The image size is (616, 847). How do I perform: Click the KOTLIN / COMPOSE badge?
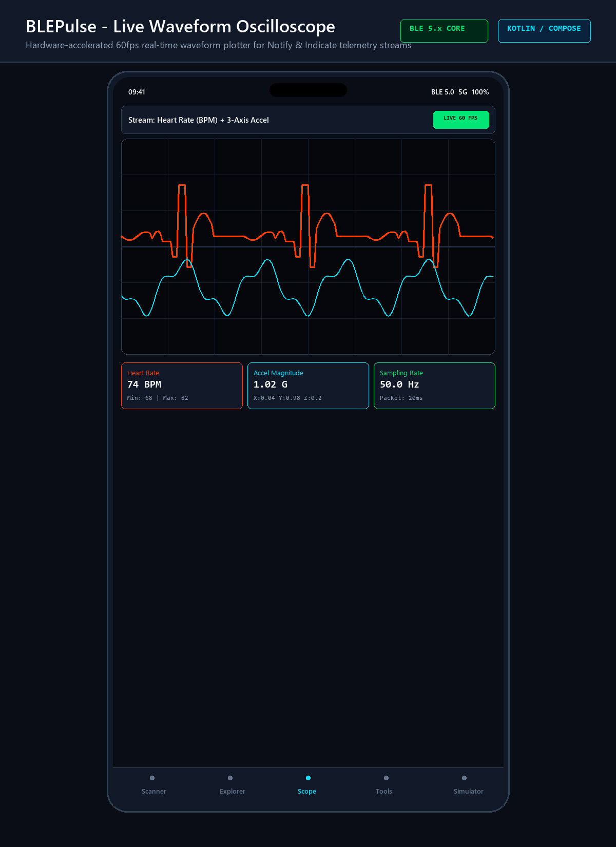point(544,31)
